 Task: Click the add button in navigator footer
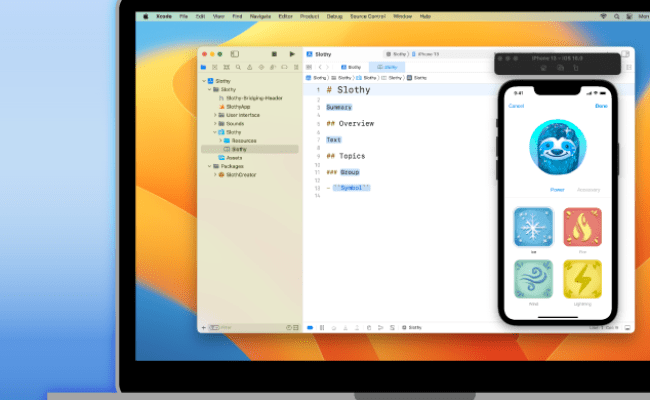204,327
